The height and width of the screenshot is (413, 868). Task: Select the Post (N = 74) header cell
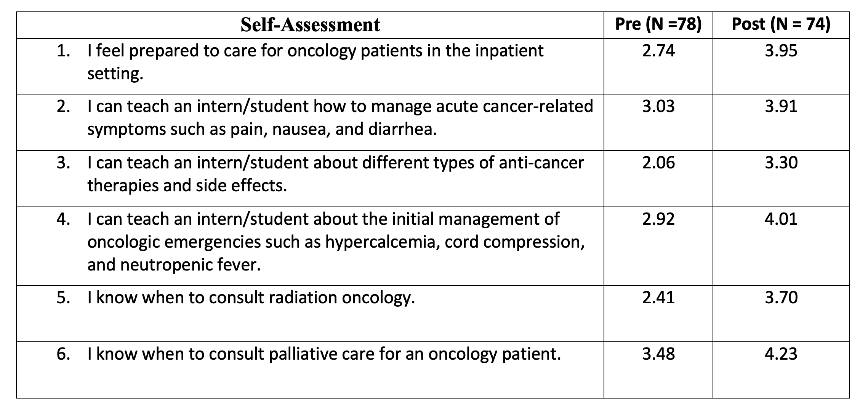tap(781, 24)
